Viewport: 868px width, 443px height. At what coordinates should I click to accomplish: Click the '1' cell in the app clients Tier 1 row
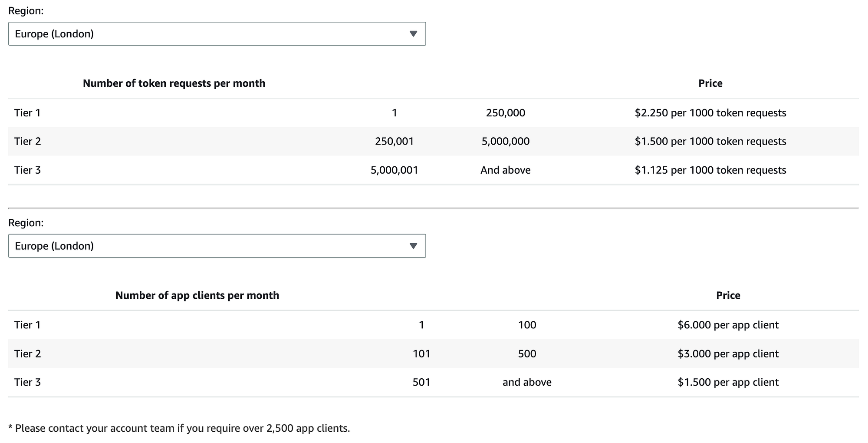421,325
